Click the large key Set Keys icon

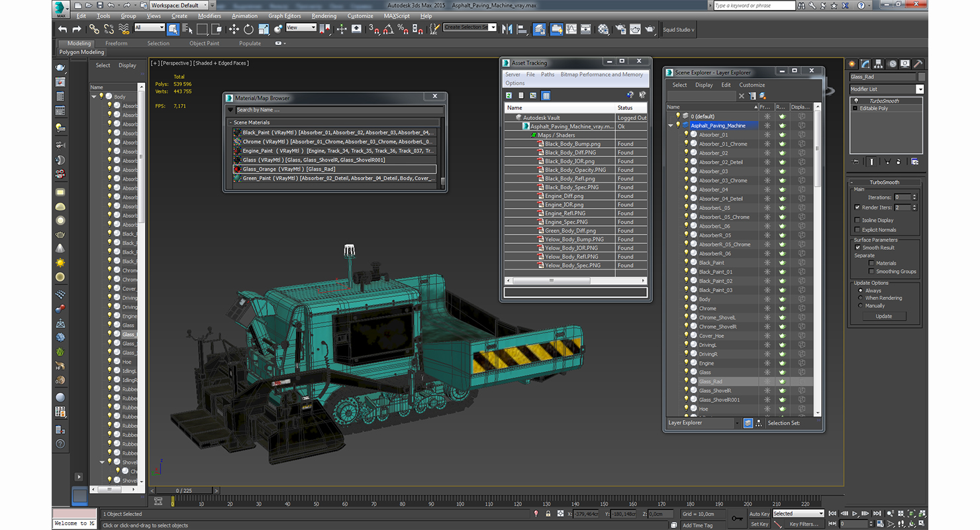pos(737,518)
